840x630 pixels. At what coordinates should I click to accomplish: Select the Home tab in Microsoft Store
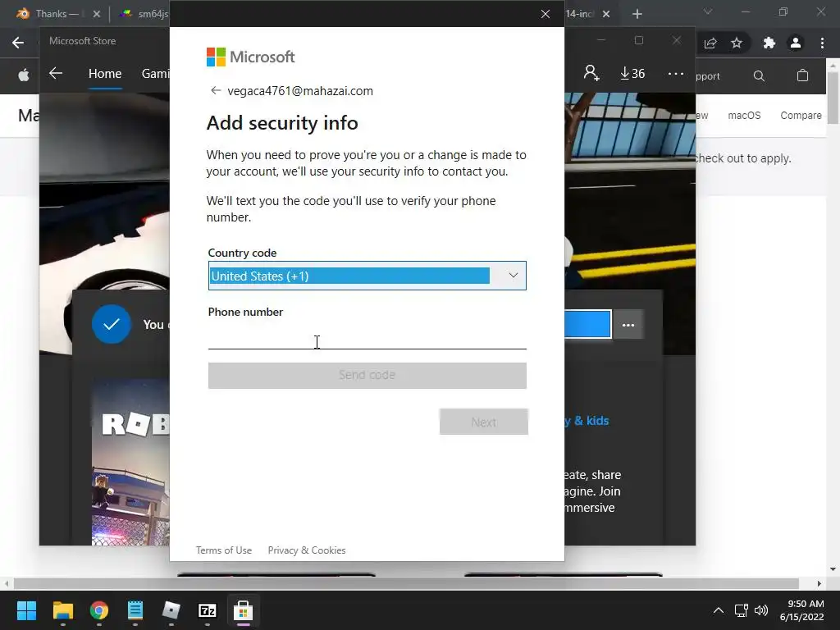105,74
